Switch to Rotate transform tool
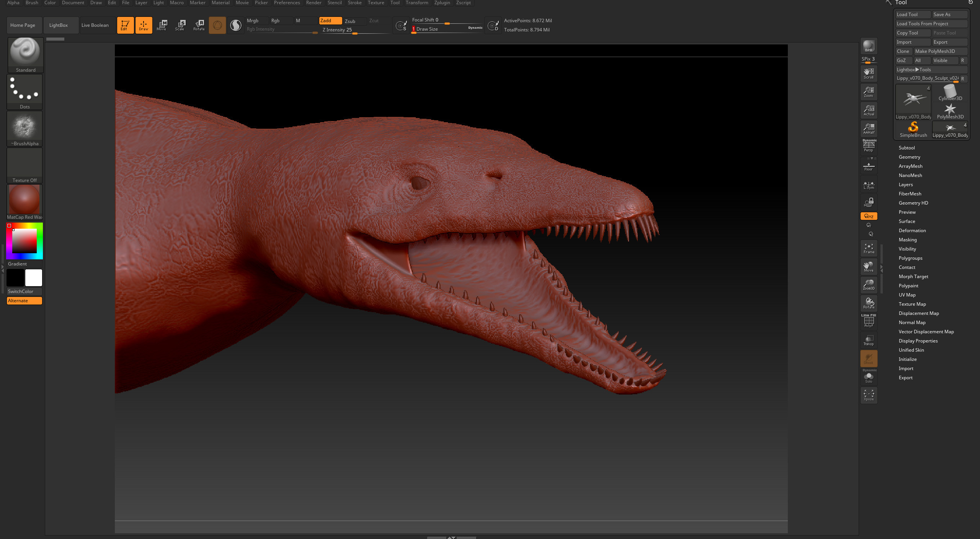This screenshot has height=539, width=980. click(199, 25)
